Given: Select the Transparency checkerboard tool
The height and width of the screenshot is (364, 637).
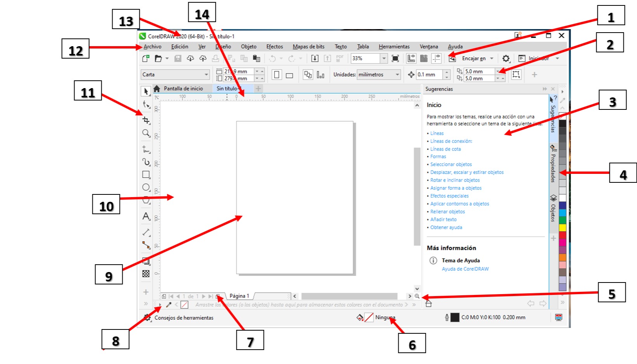Looking at the screenshot, I should click(x=146, y=274).
